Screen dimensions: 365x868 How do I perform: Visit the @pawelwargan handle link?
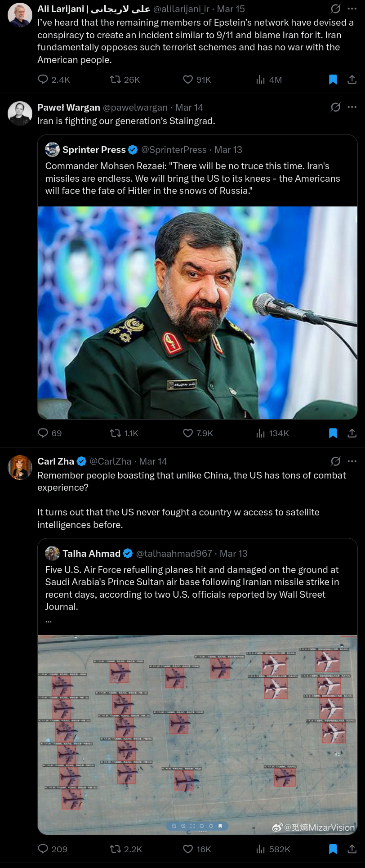pyautogui.click(x=135, y=107)
